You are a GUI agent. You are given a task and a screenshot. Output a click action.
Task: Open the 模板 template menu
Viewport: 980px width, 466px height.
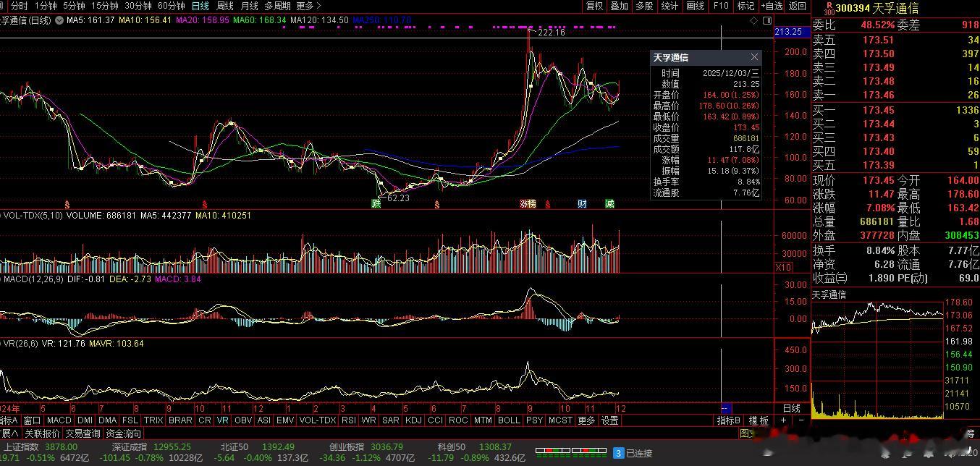click(x=759, y=420)
